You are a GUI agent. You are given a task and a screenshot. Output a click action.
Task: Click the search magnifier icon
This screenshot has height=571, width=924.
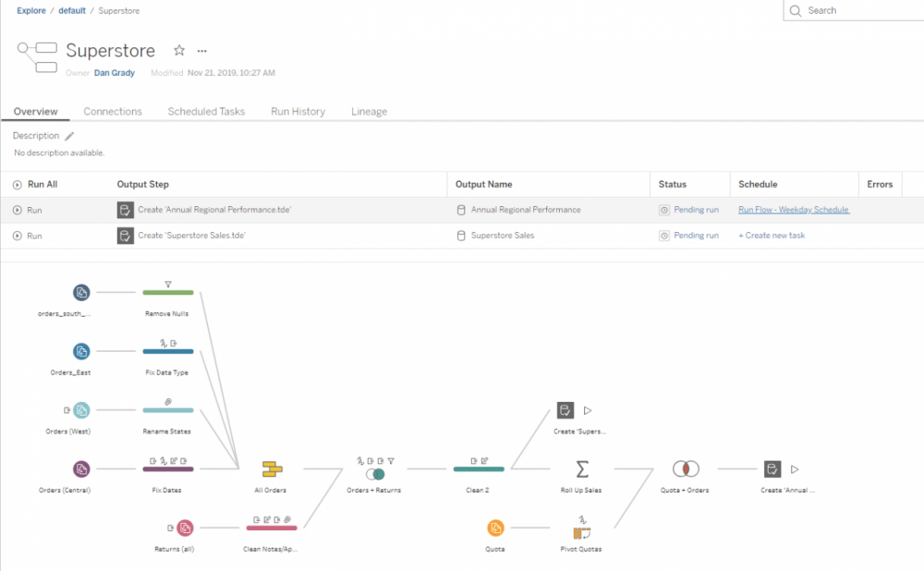(x=796, y=10)
